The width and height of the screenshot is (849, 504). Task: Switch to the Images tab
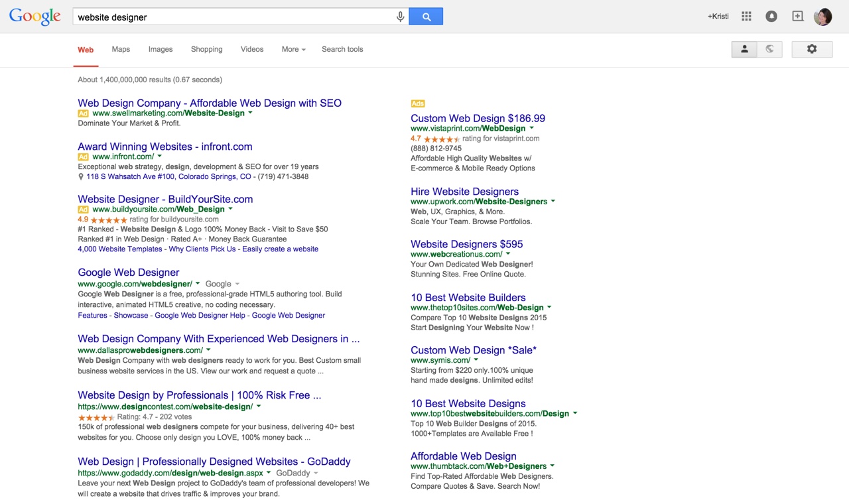pyautogui.click(x=161, y=49)
